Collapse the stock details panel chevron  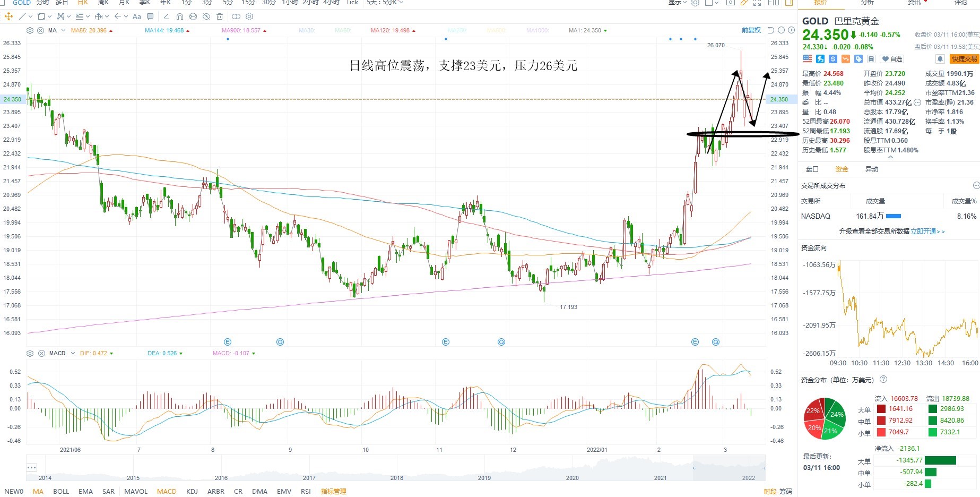coord(890,157)
